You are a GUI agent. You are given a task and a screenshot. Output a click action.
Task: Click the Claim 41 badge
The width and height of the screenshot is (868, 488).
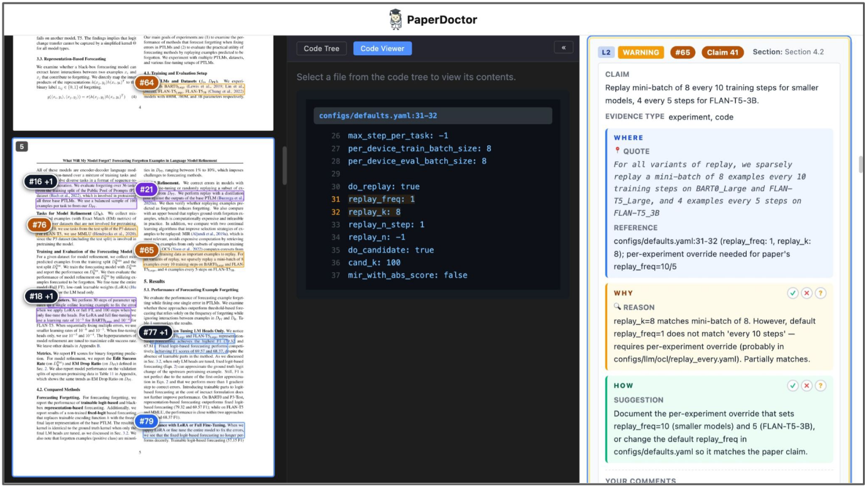(722, 52)
